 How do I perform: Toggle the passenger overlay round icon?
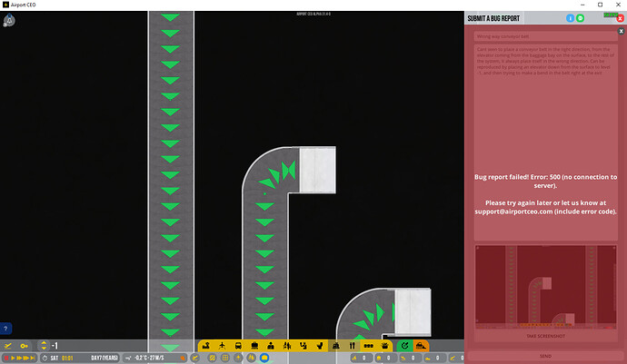click(251, 358)
